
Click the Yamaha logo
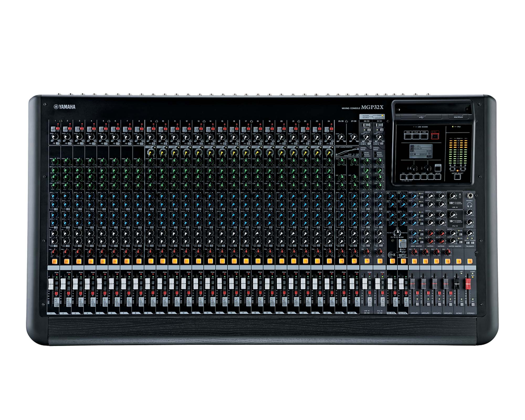point(65,107)
